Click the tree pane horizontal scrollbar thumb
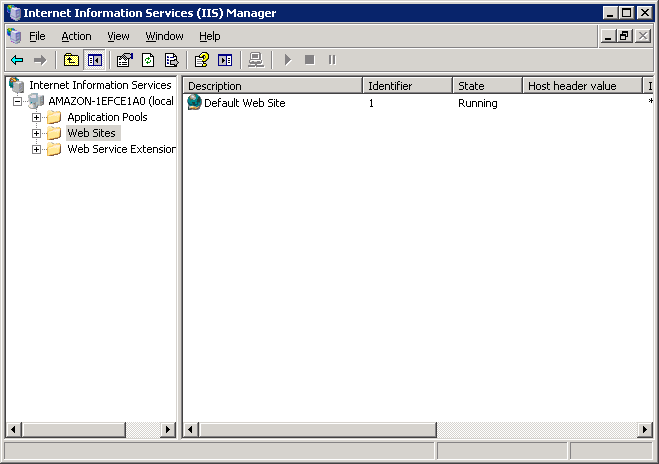This screenshot has height=464, width=659. pos(74,430)
